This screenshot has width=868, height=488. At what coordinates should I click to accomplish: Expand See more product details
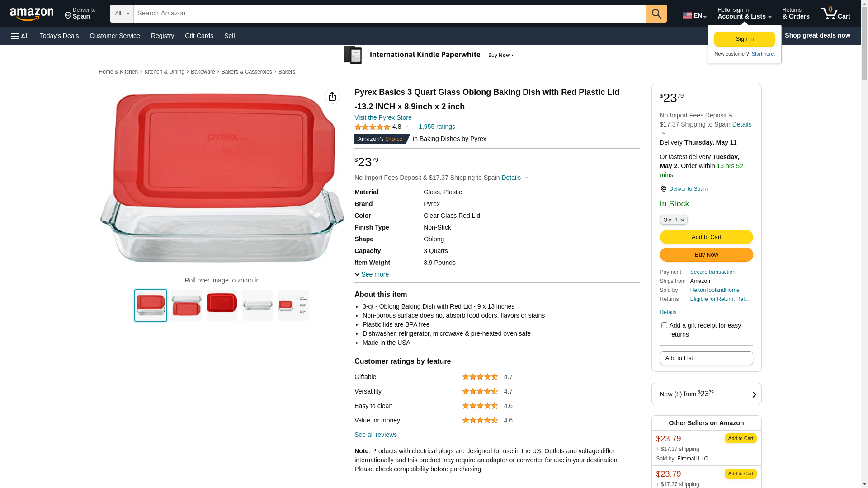(372, 274)
